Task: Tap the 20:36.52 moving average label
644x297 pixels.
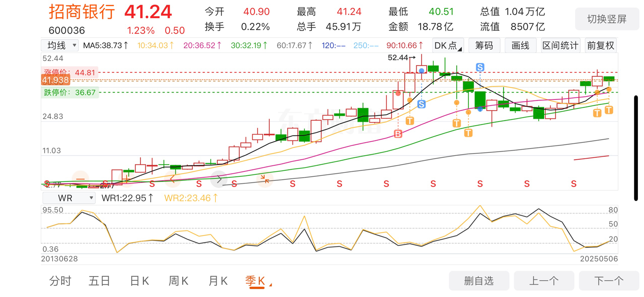Action: click(x=202, y=46)
